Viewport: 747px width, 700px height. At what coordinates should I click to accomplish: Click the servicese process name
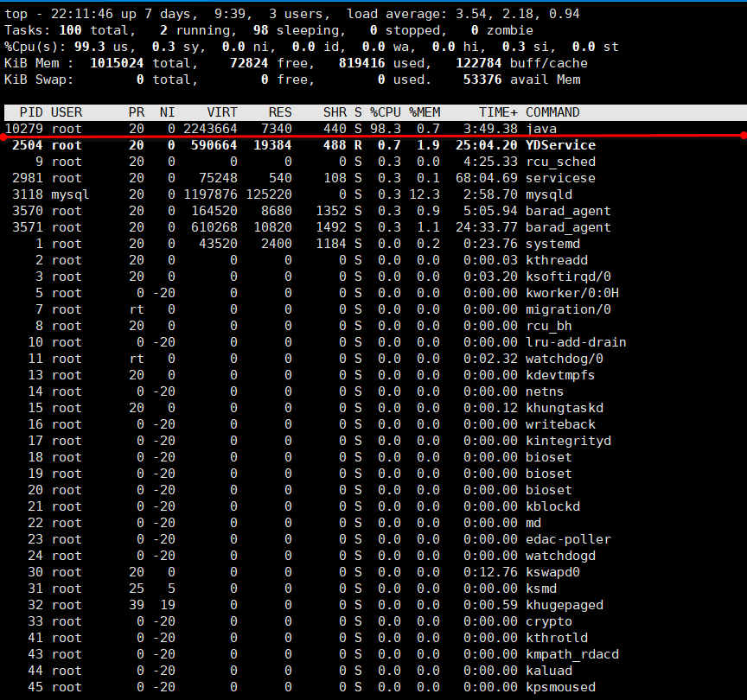[x=561, y=178]
